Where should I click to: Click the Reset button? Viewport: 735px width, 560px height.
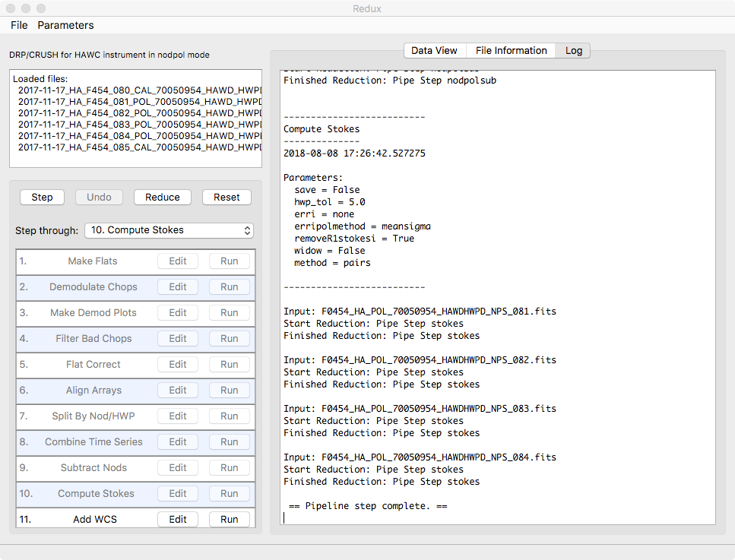click(x=227, y=197)
